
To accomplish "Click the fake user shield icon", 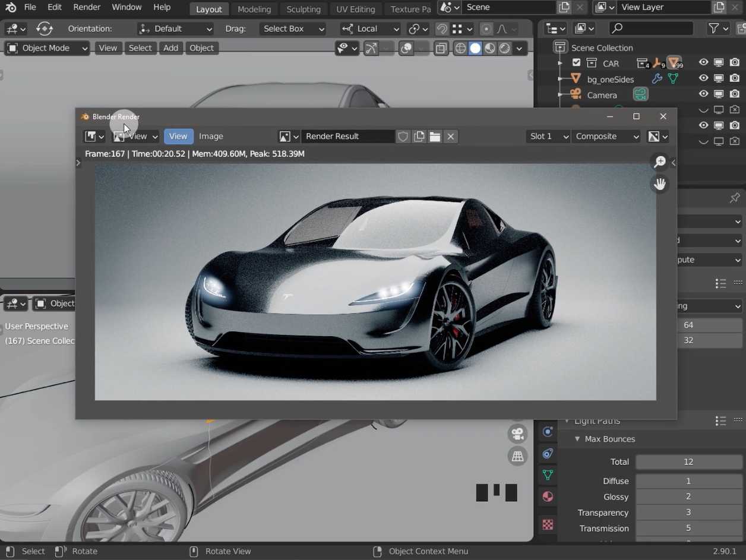I will (x=403, y=137).
